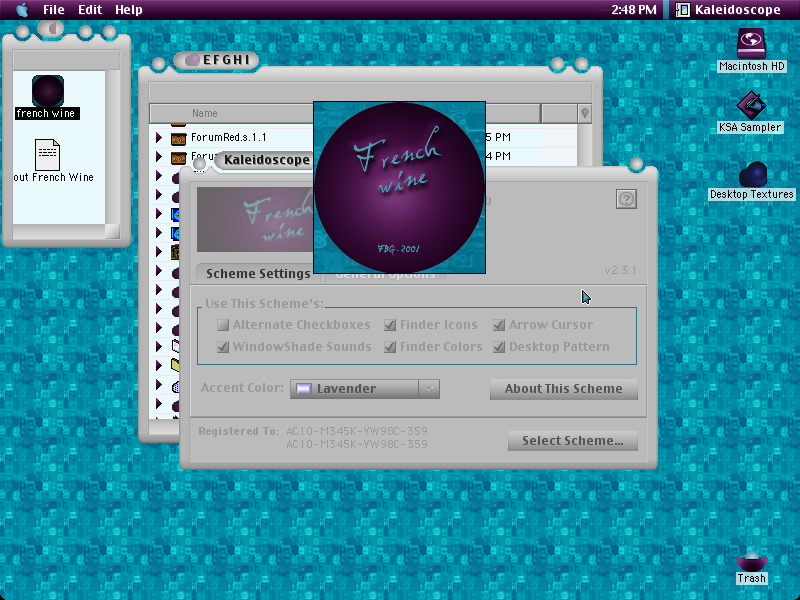The image size is (800, 600).
Task: Click the Name column header in EFGHI
Action: (x=205, y=113)
